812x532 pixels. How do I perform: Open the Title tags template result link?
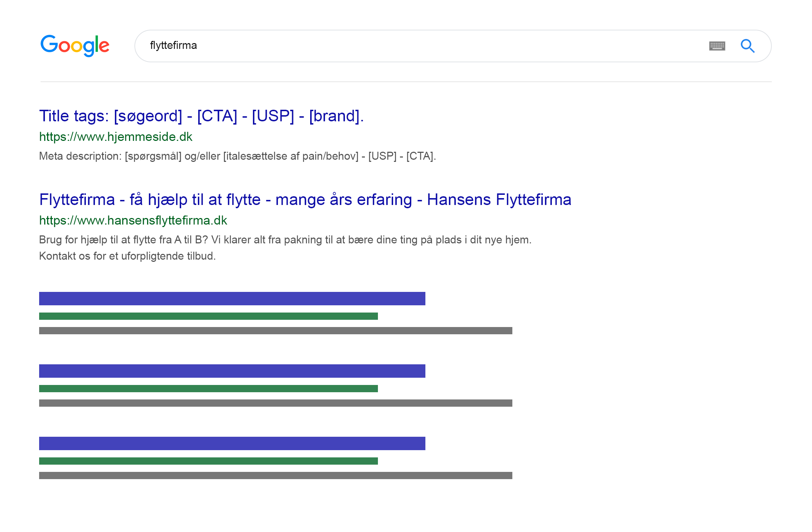click(201, 116)
